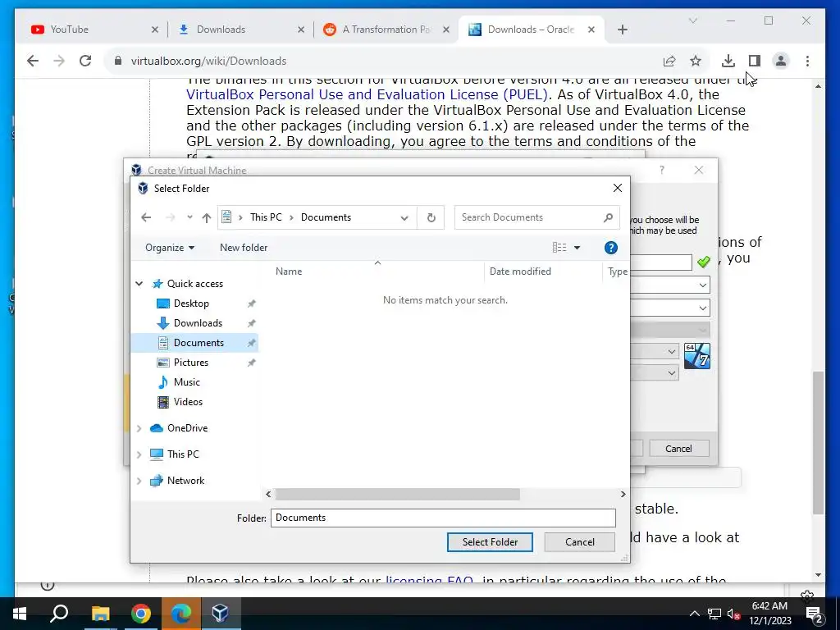Open help in Select Folder dialog

click(x=610, y=248)
